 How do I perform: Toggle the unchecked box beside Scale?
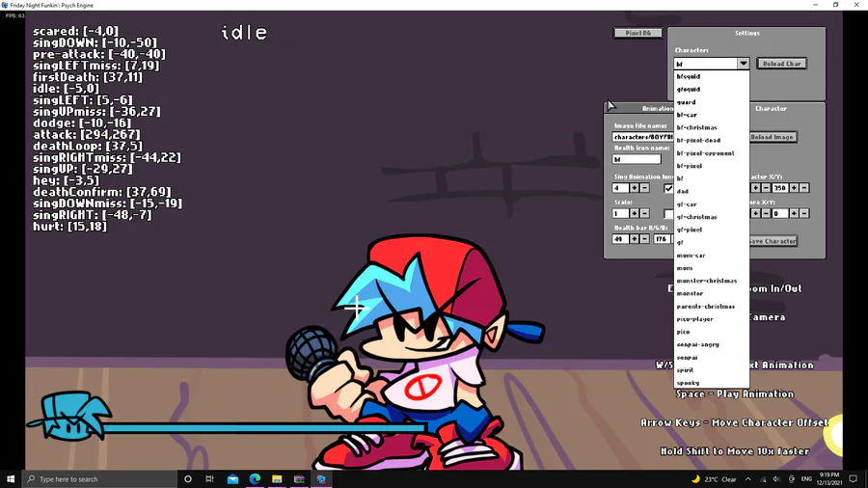(668, 213)
